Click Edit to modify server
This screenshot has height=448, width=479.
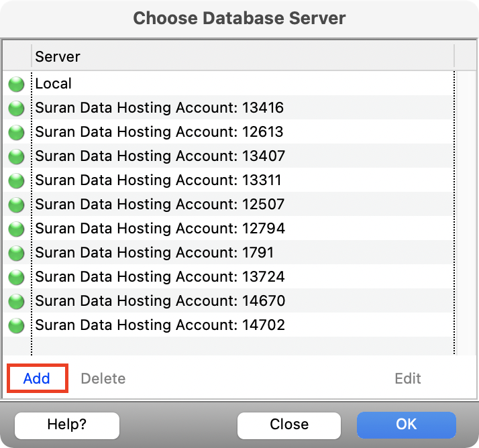click(x=407, y=378)
